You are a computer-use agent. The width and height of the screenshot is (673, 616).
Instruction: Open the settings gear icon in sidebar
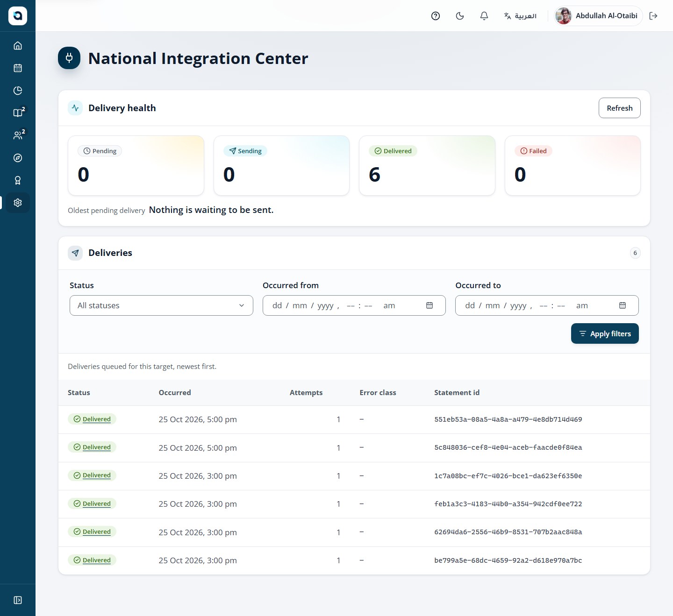click(18, 203)
